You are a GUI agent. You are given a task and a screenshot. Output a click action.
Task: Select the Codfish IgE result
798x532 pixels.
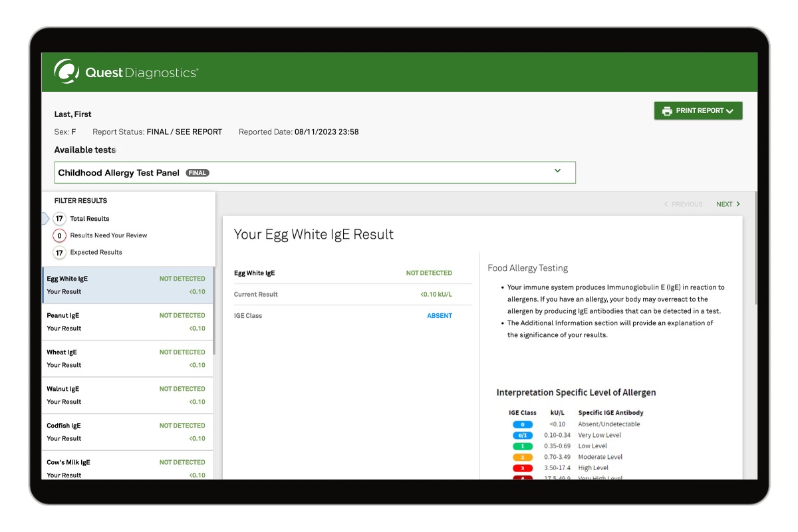(126, 432)
